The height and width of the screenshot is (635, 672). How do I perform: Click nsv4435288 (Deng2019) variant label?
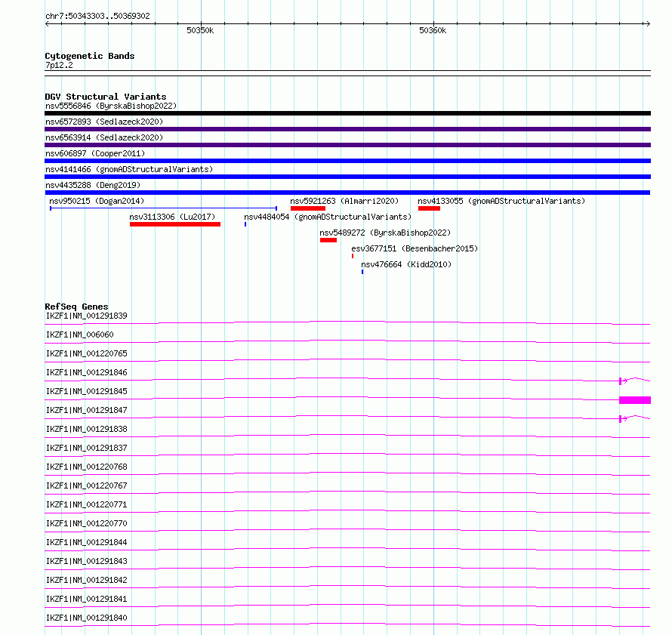[93, 185]
